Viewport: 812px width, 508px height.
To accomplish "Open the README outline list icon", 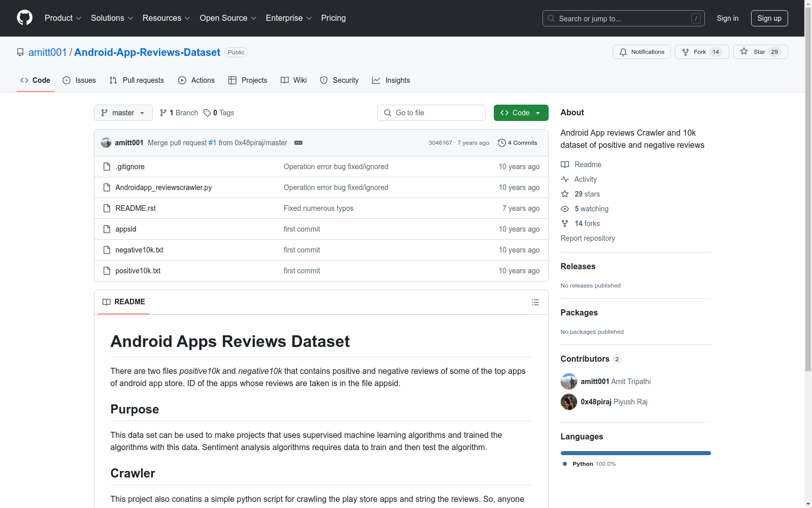I will point(535,302).
